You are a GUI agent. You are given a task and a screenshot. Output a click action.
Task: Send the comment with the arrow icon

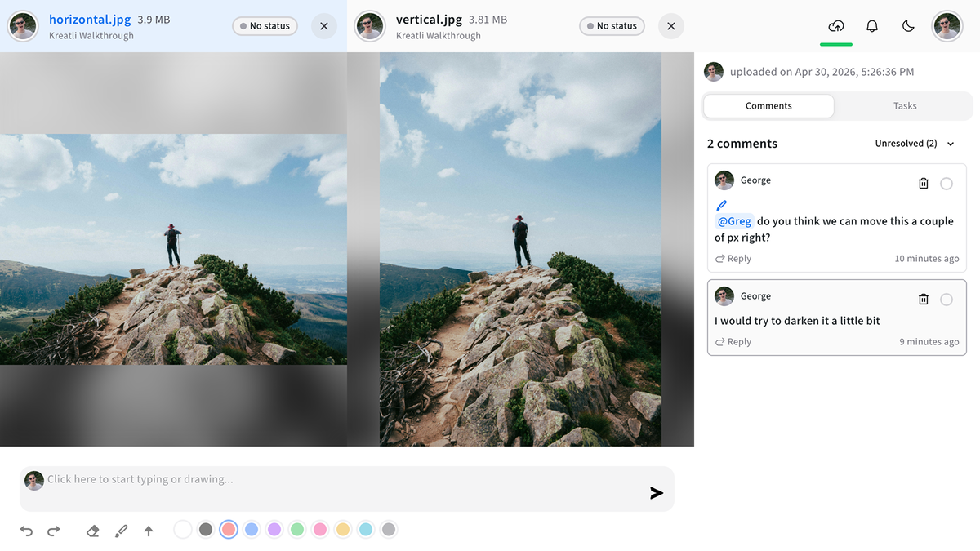[x=657, y=493]
